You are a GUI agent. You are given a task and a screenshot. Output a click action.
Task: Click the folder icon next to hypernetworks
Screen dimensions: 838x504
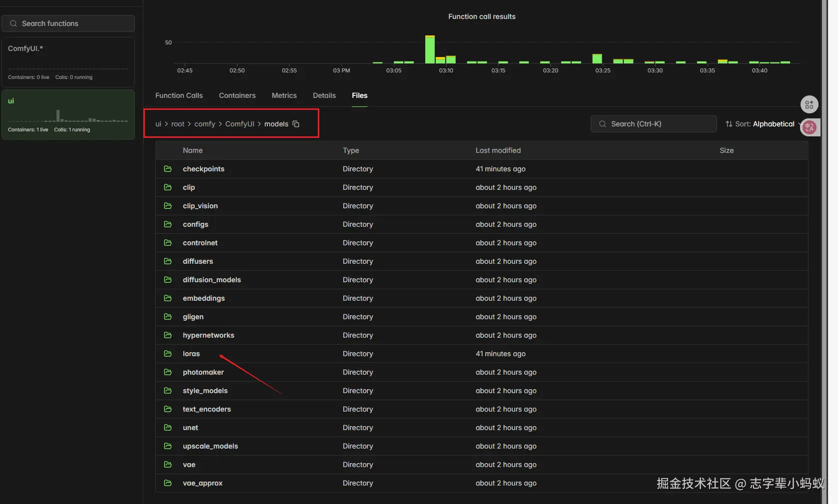pyautogui.click(x=168, y=335)
